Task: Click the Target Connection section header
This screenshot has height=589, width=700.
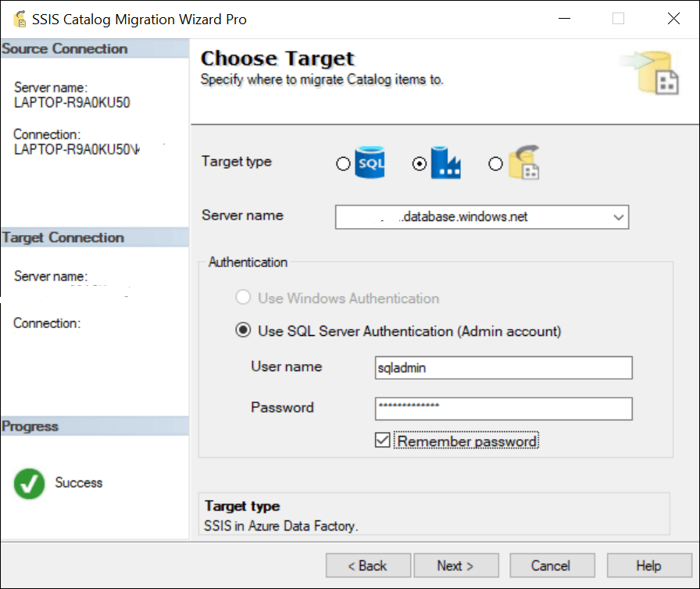Action: 95,237
